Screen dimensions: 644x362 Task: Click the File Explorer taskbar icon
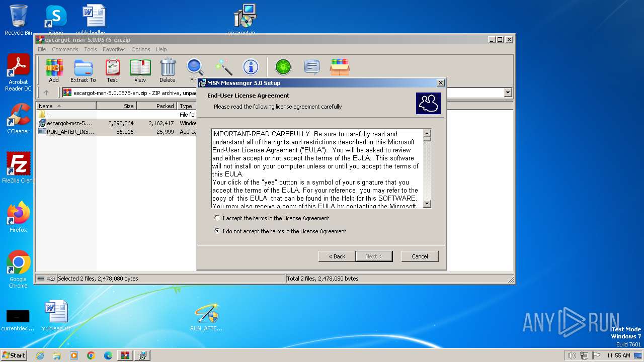57,355
